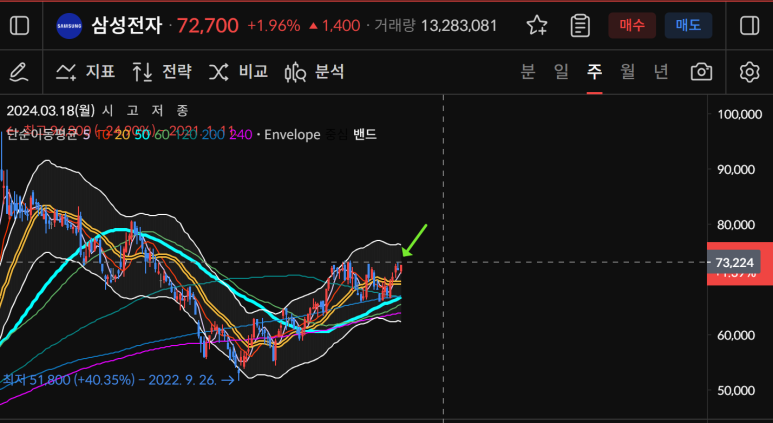773x423 pixels.
Task: Select the magenta 240 moving average label
Action: (241, 135)
